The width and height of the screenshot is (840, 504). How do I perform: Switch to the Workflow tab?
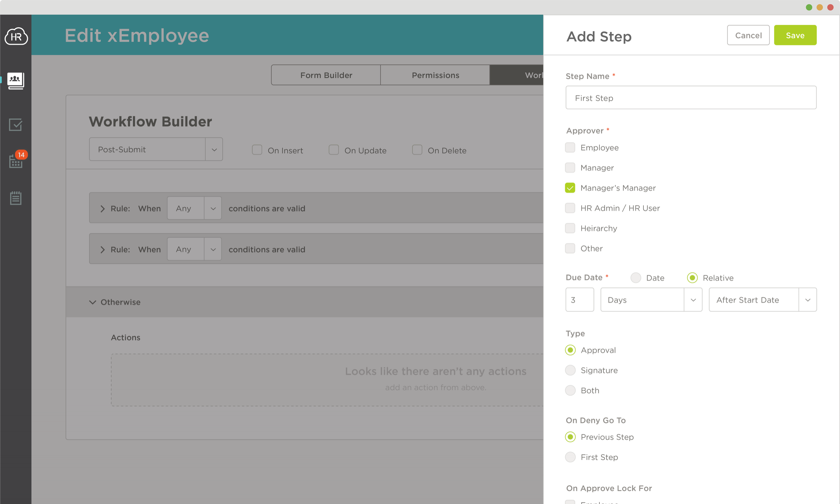coord(517,75)
